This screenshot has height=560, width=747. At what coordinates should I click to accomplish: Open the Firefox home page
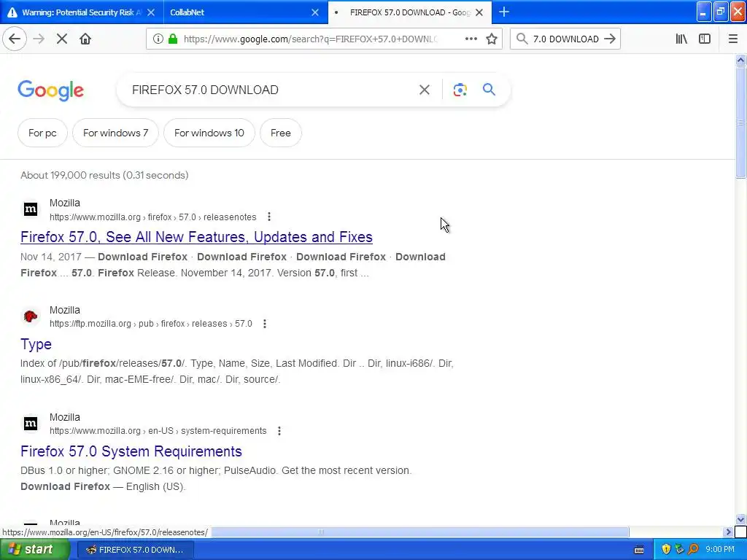85,39
